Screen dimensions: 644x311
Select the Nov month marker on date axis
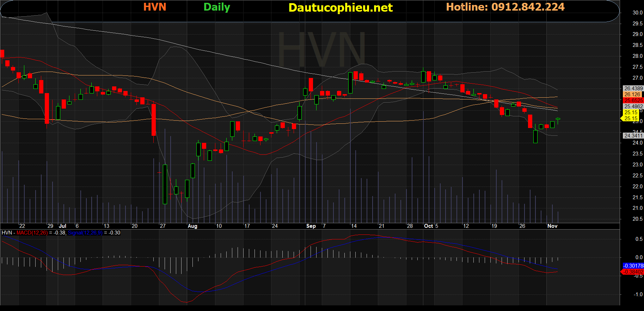coord(552,226)
